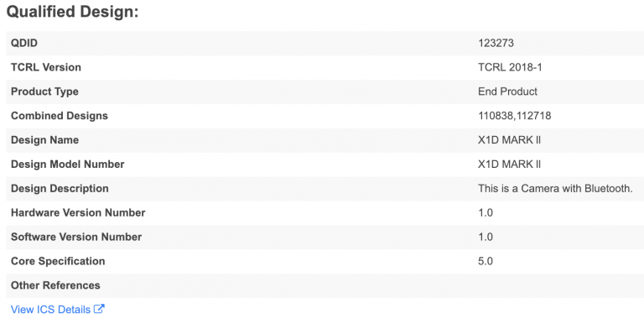Click the Combined Designs label
644x324 pixels.
(60, 116)
